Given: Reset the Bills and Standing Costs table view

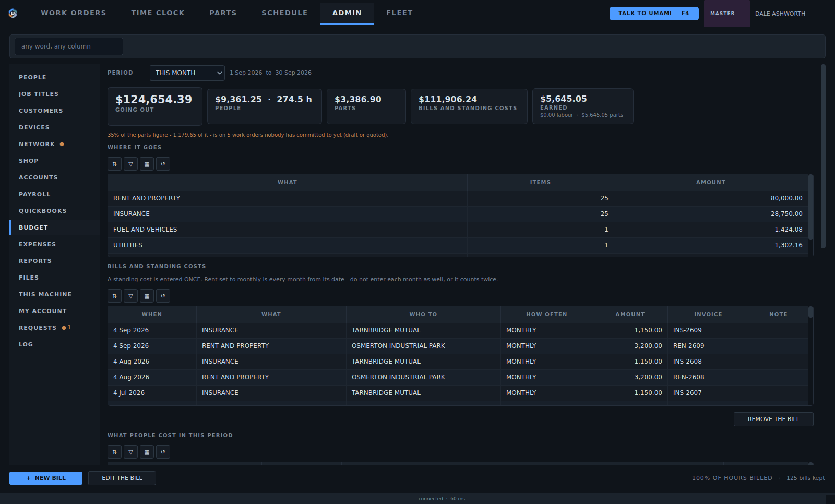Looking at the screenshot, I should pyautogui.click(x=163, y=296).
